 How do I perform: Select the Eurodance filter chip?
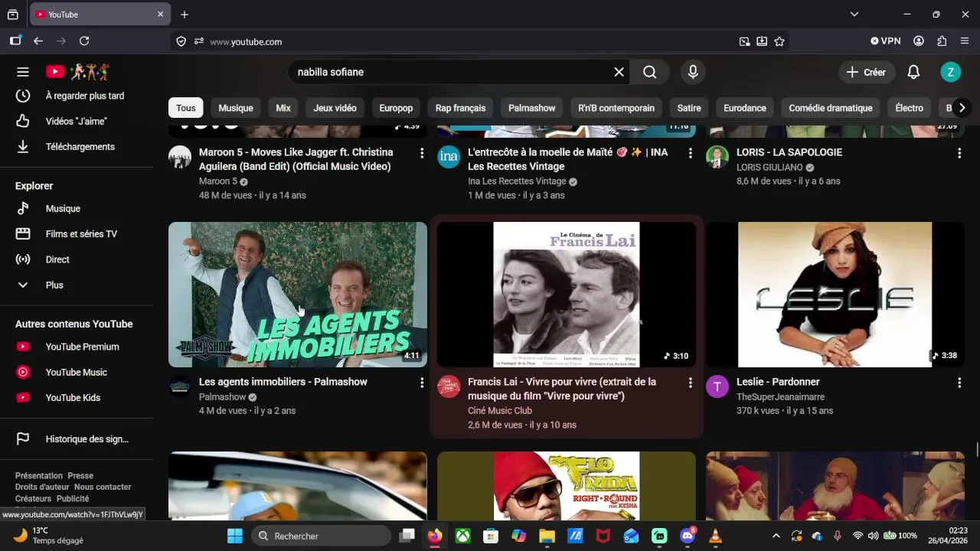pyautogui.click(x=745, y=108)
